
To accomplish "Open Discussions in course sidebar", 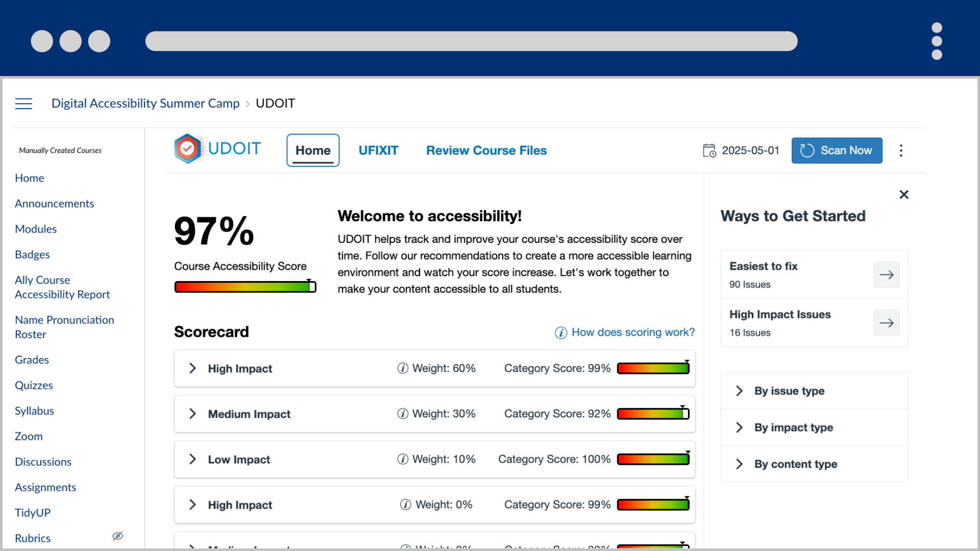I will pyautogui.click(x=43, y=462).
